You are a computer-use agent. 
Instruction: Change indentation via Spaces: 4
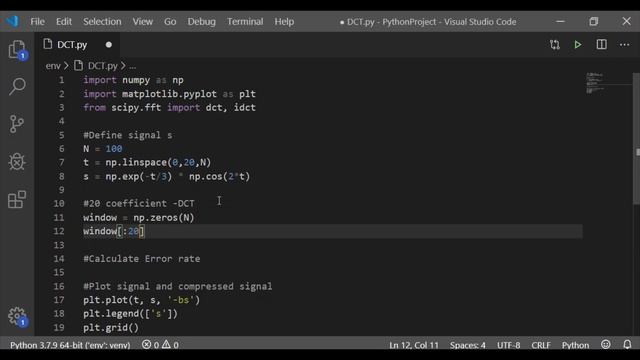468,345
